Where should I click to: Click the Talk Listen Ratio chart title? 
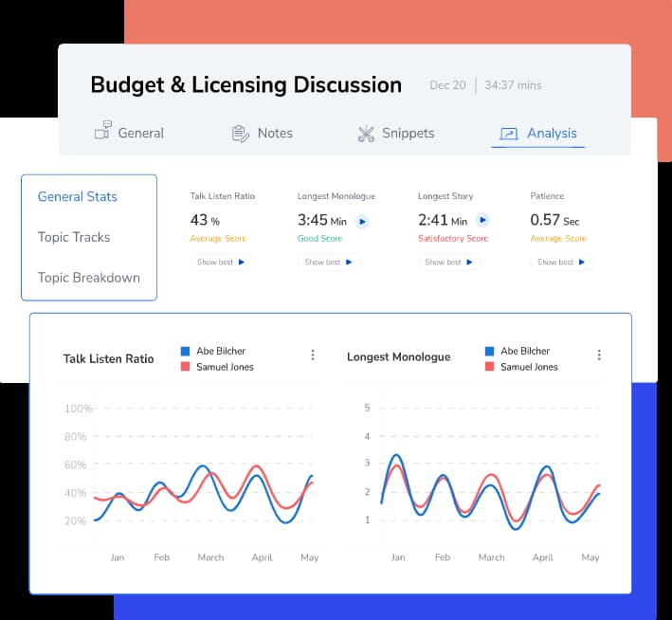pyautogui.click(x=108, y=359)
